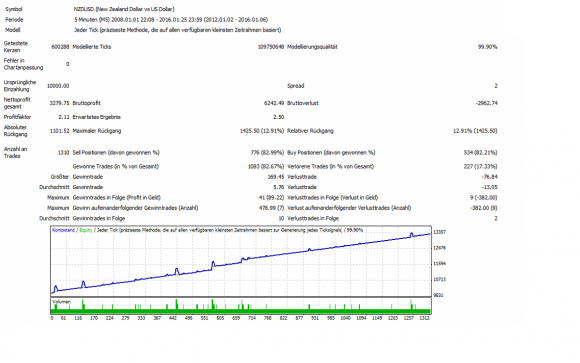Screen dimensions: 580x363
Task: Click the Größter Verlusttrade value -76.84
Action: click(489, 177)
